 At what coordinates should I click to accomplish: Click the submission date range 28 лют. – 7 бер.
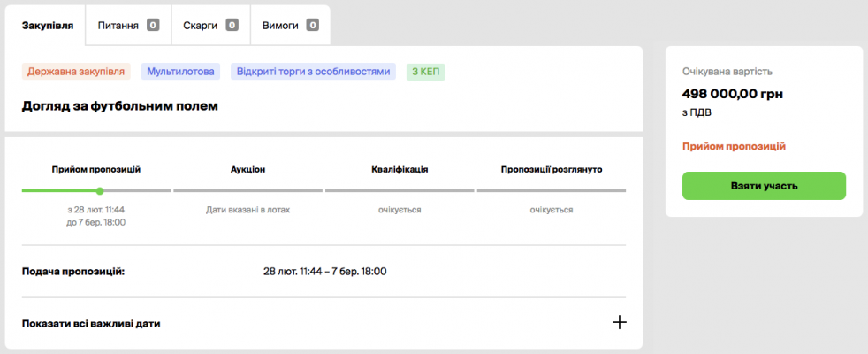point(324,271)
